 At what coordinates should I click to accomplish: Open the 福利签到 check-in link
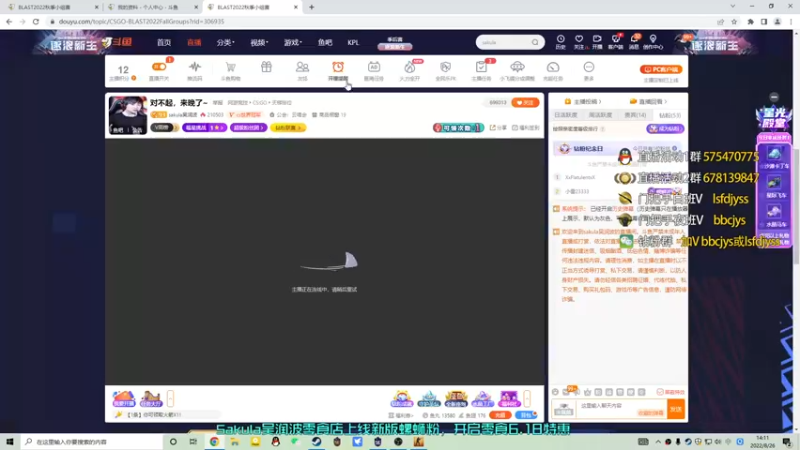point(526,128)
